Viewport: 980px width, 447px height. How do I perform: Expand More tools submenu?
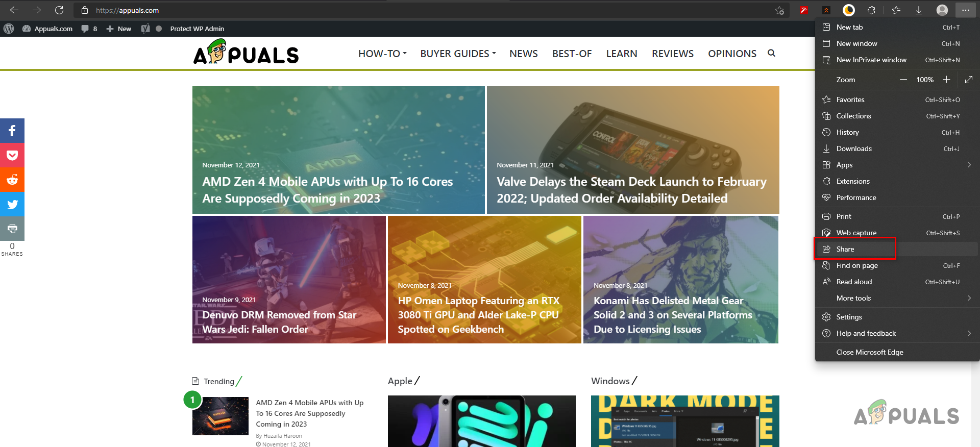(x=897, y=298)
